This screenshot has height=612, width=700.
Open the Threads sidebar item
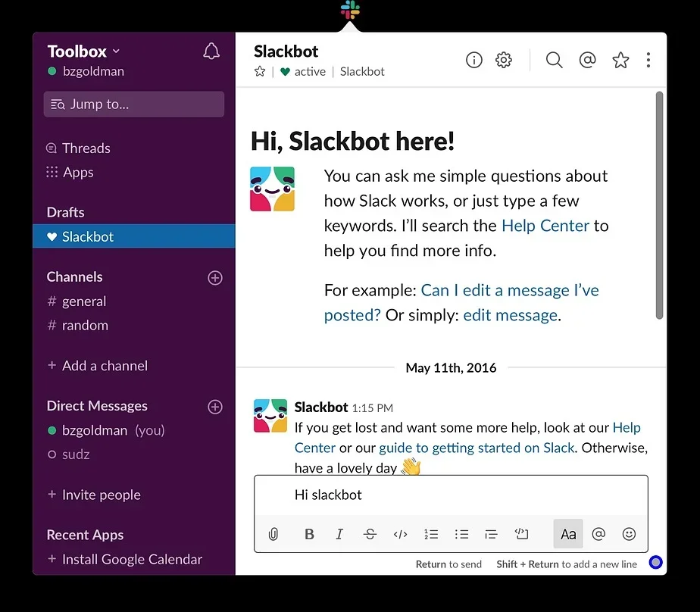86,148
